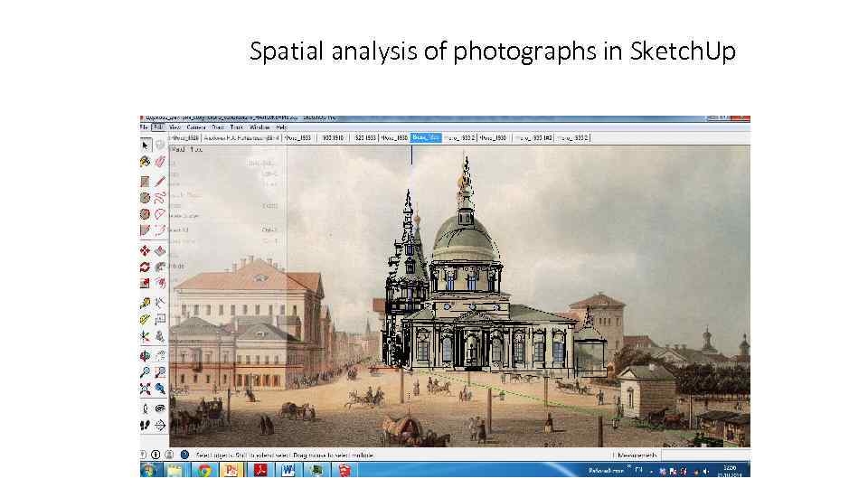The height and width of the screenshot is (488, 868).
Task: Pick the Paint Bucket tool
Action: [145, 162]
